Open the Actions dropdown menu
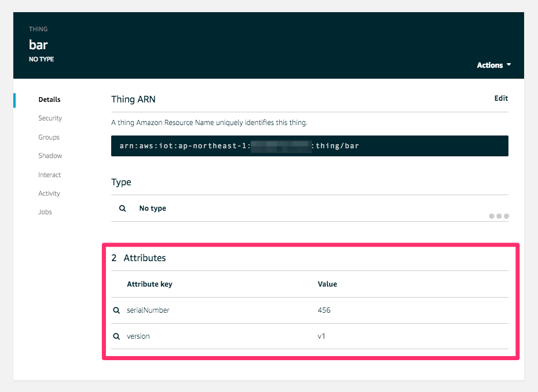Screen dimensions: 538x392 point(490,65)
